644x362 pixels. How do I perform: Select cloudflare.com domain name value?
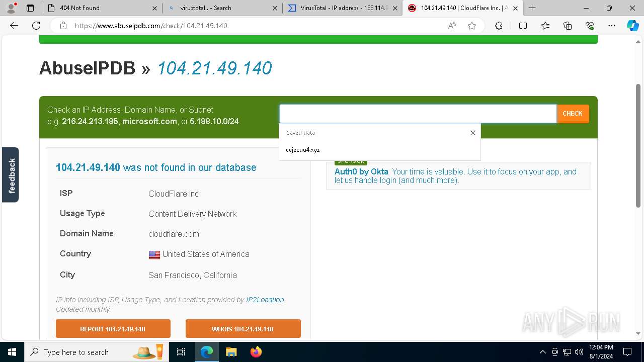[x=174, y=234]
